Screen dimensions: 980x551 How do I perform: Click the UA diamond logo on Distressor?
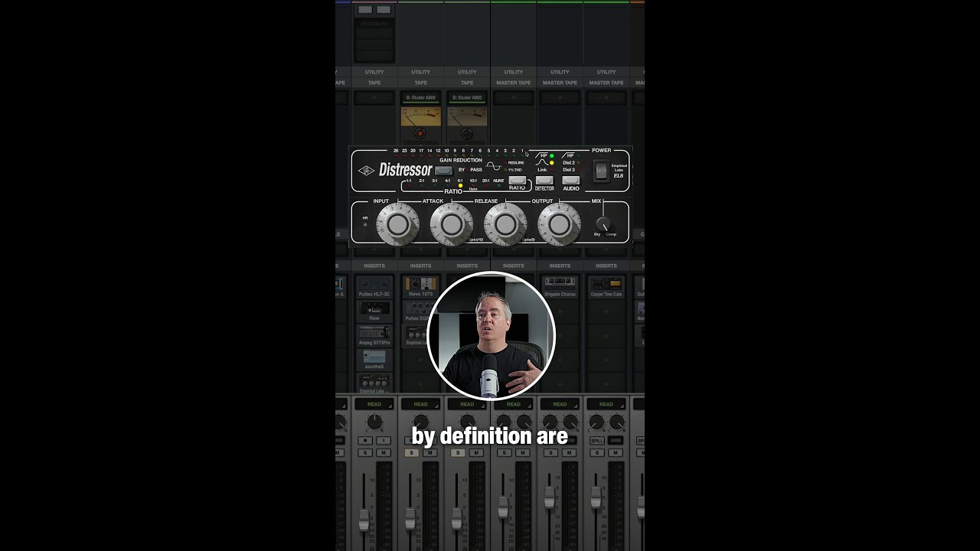(x=367, y=171)
